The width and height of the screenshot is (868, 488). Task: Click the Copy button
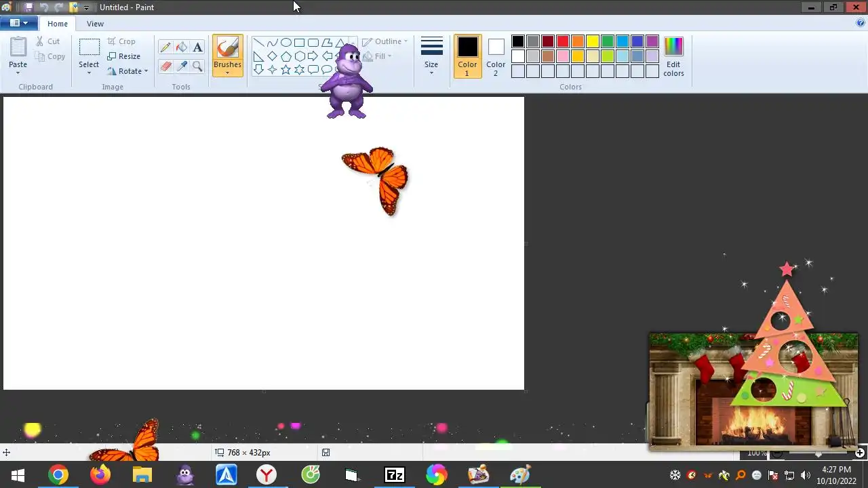(x=50, y=56)
